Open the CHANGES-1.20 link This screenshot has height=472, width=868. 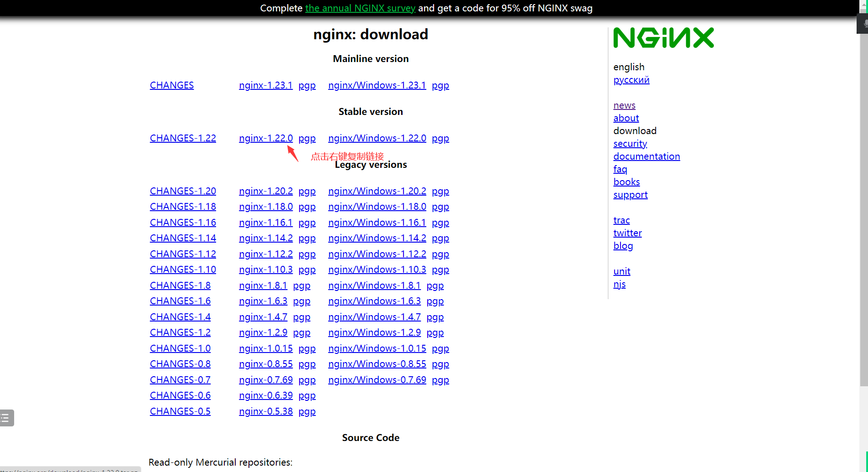point(183,191)
